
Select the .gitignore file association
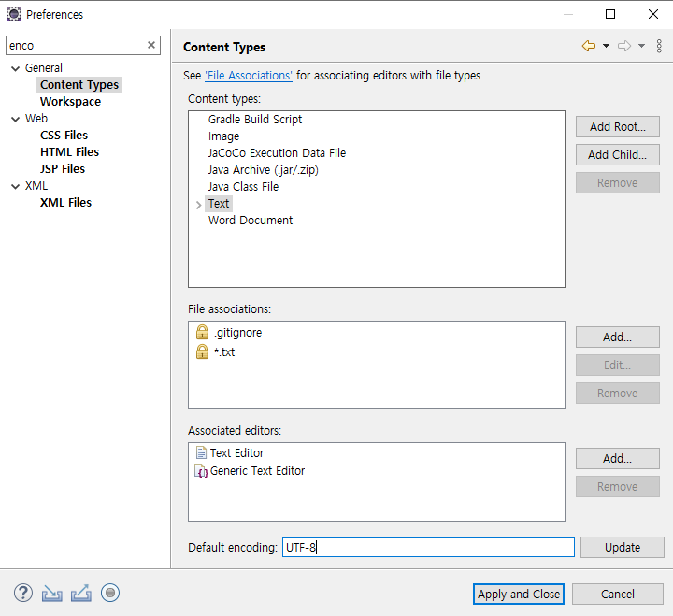[x=237, y=332]
